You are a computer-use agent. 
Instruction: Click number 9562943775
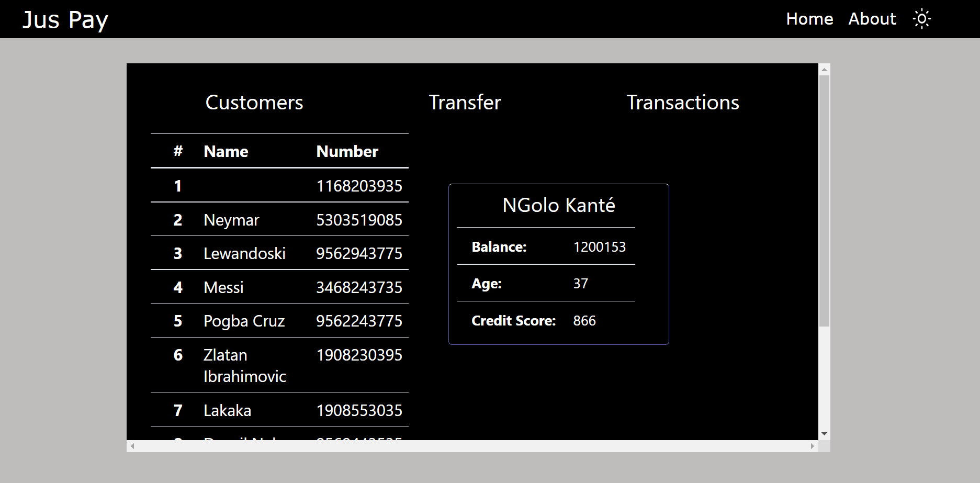[359, 253]
